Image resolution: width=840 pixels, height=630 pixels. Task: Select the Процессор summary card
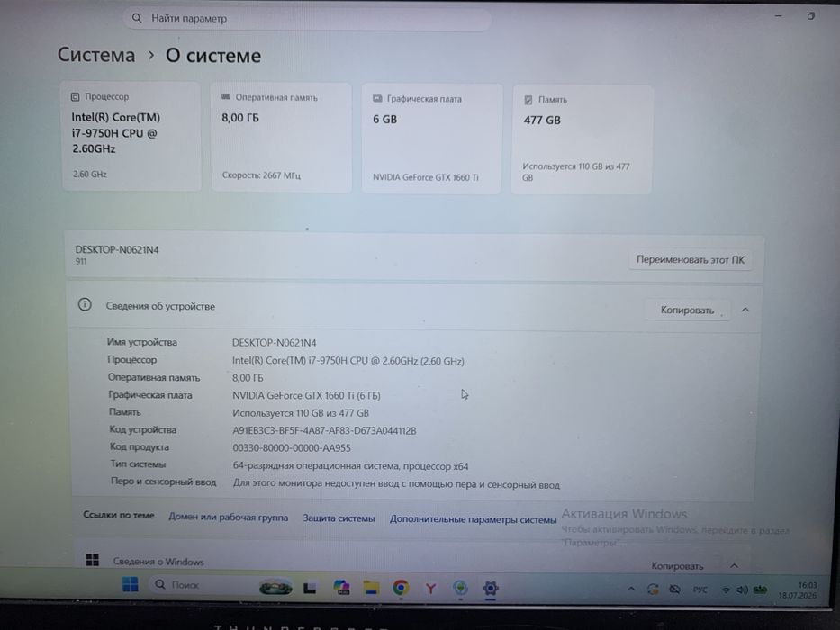tap(131, 136)
